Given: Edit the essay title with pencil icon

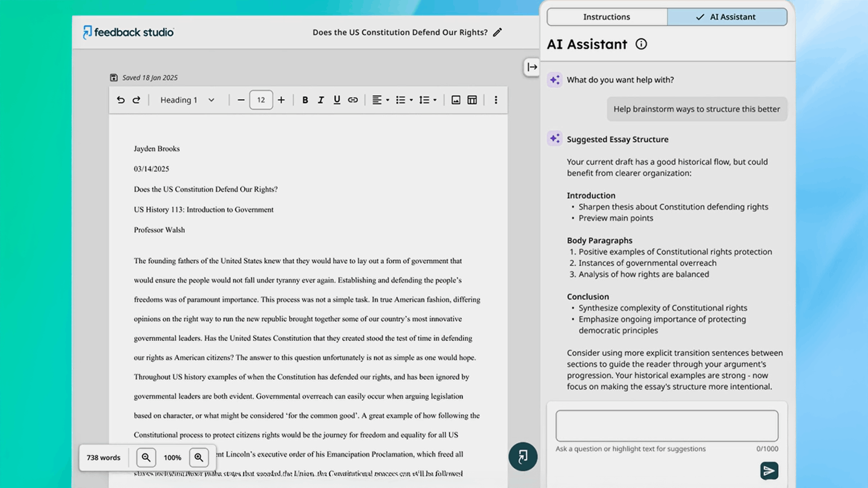Looking at the screenshot, I should (x=497, y=33).
